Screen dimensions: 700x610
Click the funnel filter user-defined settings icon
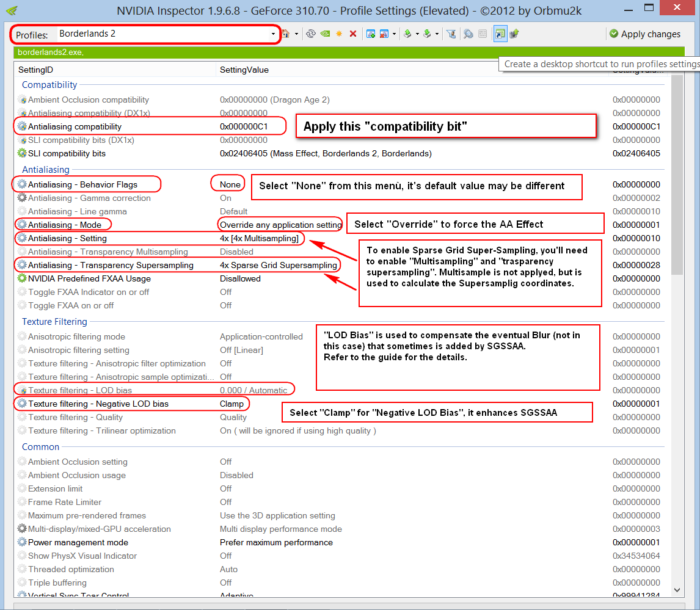click(451, 34)
